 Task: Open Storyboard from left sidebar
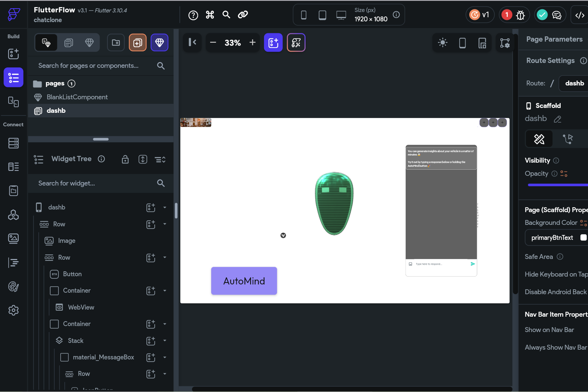[13, 102]
